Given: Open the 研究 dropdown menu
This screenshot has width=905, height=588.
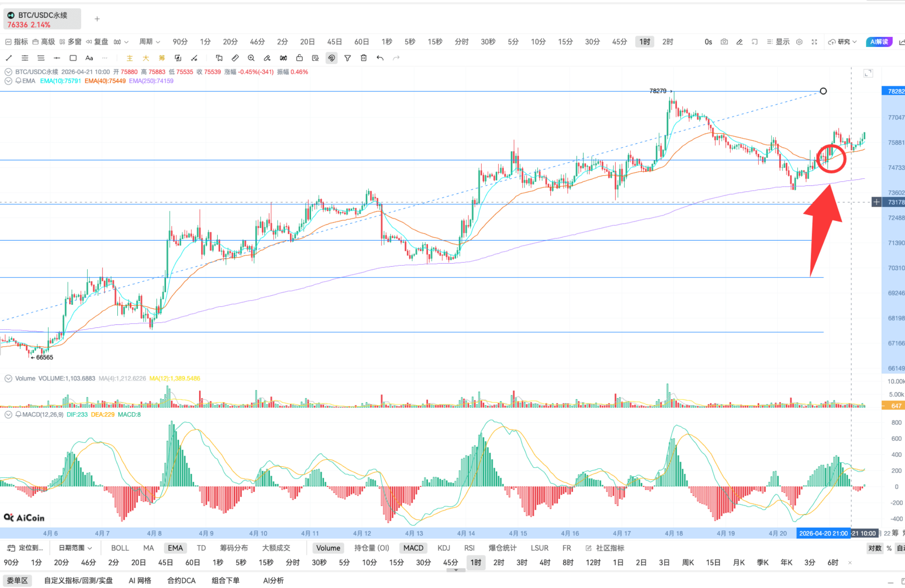Looking at the screenshot, I should click(x=842, y=42).
